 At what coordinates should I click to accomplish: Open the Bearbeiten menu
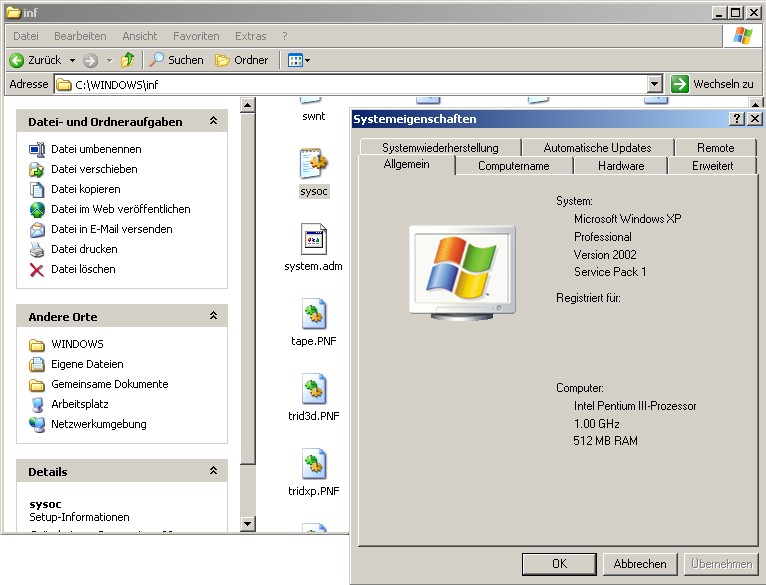coord(80,36)
